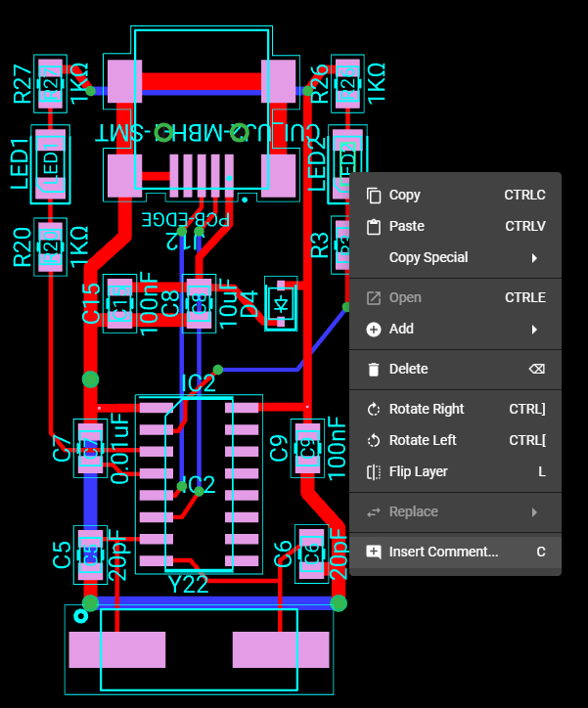Expand the Replace submenu arrow
Viewport: 588px width, 708px height.
534,511
